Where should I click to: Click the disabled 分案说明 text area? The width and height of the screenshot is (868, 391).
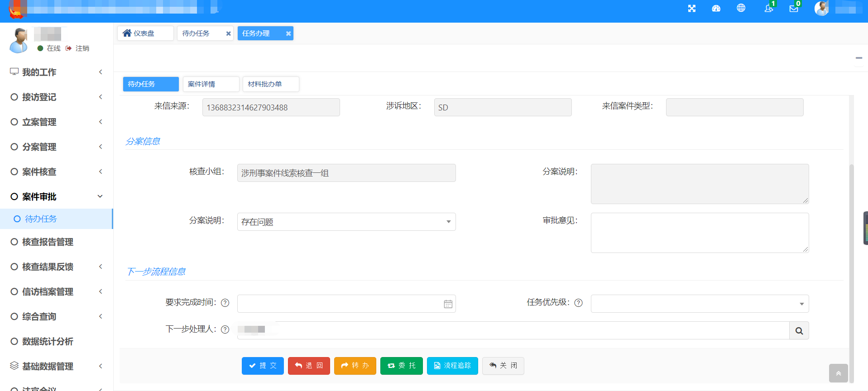click(700, 184)
